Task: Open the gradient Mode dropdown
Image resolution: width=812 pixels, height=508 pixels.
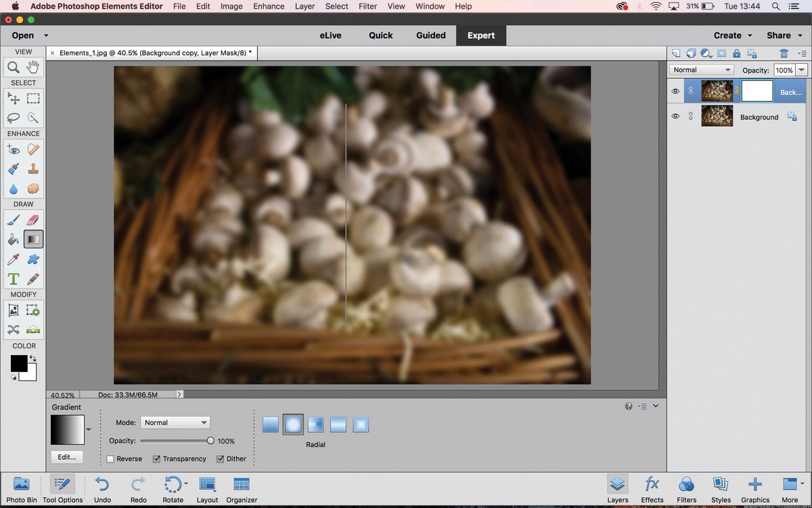Action: coord(175,423)
